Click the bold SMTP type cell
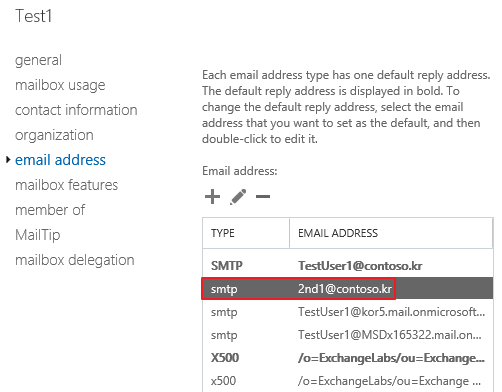Image resolution: width=502 pixels, height=392 pixels. [227, 266]
